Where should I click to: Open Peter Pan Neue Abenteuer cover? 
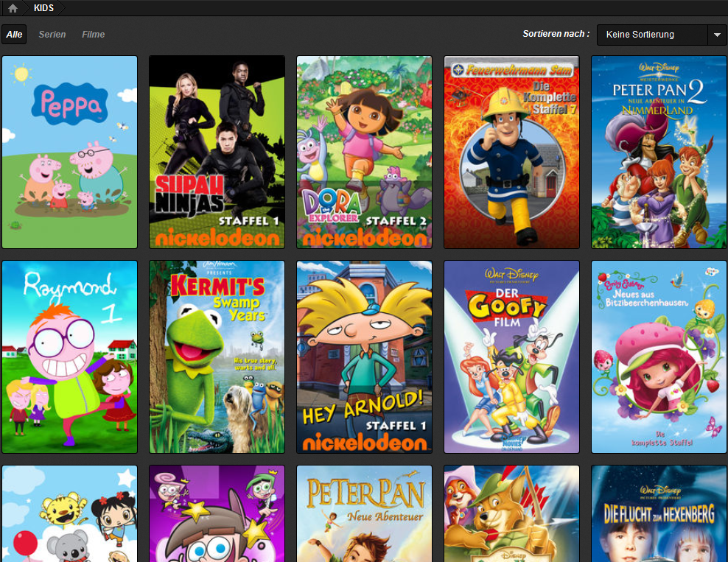click(x=364, y=513)
